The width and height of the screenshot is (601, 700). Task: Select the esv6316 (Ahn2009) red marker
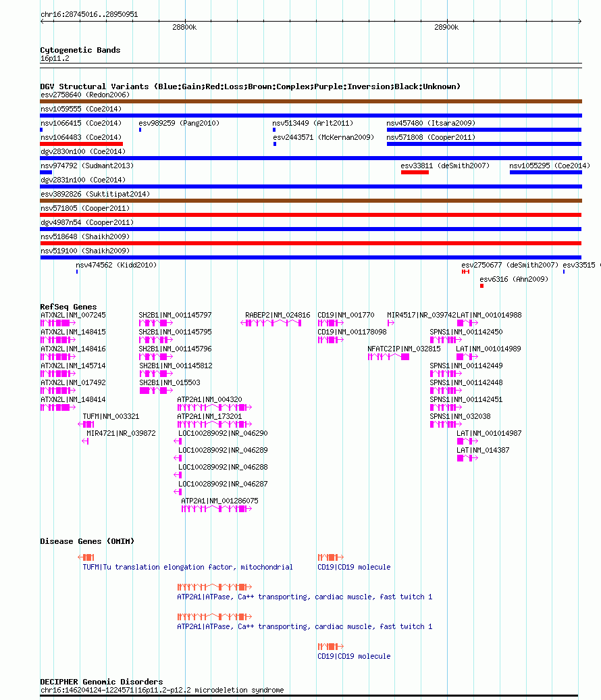482,286
